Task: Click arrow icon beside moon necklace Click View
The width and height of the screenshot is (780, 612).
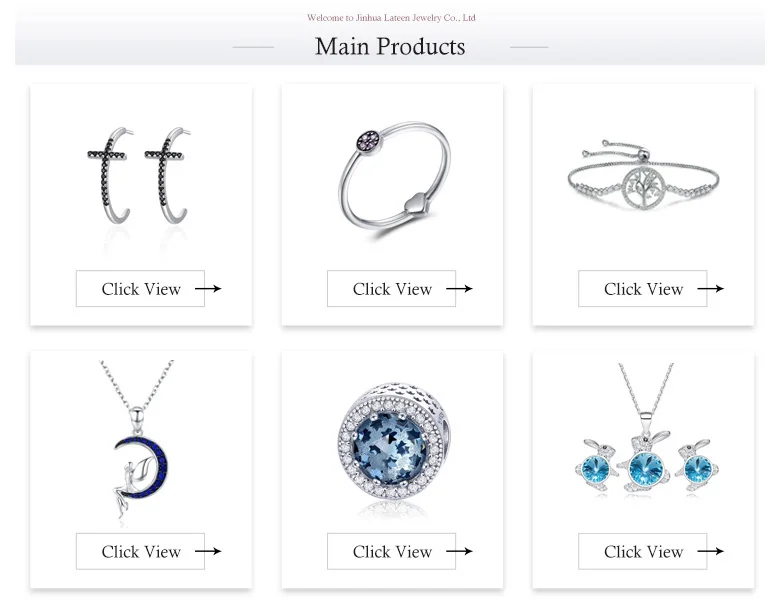Action: (208, 551)
